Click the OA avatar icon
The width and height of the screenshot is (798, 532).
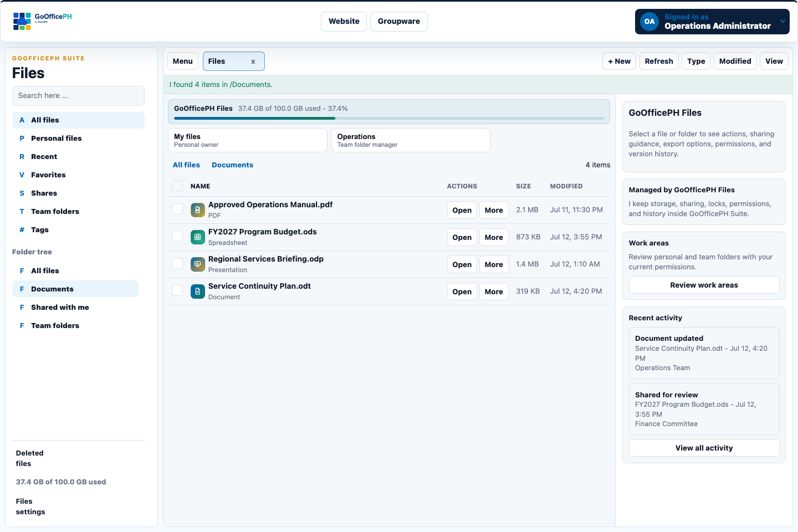point(649,22)
